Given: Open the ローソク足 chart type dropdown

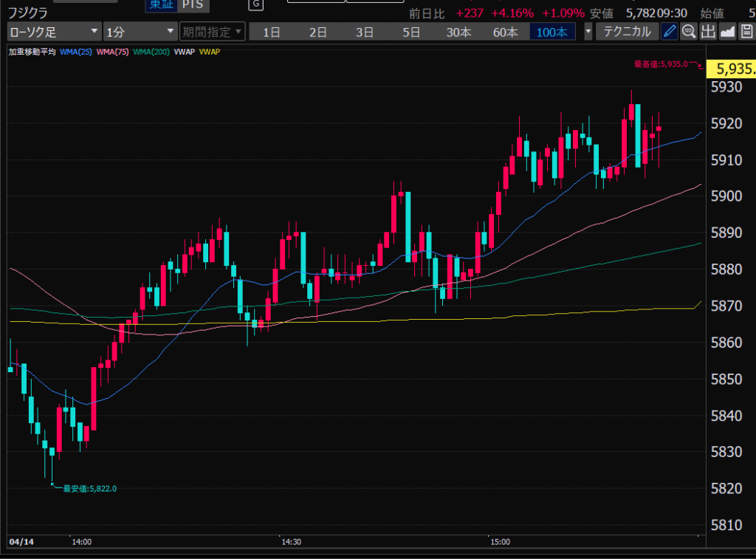Looking at the screenshot, I should tap(55, 32).
